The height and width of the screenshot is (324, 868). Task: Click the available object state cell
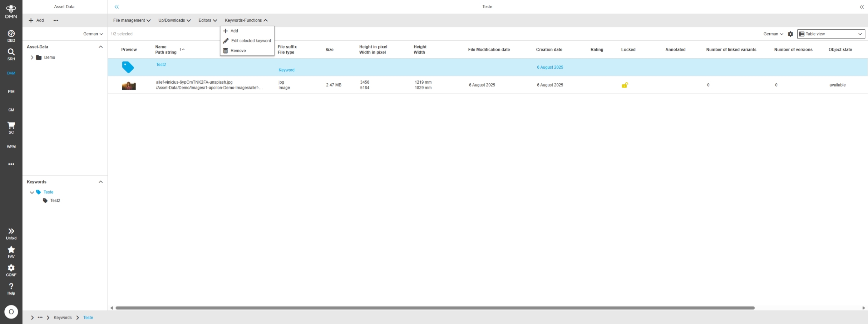tap(838, 85)
